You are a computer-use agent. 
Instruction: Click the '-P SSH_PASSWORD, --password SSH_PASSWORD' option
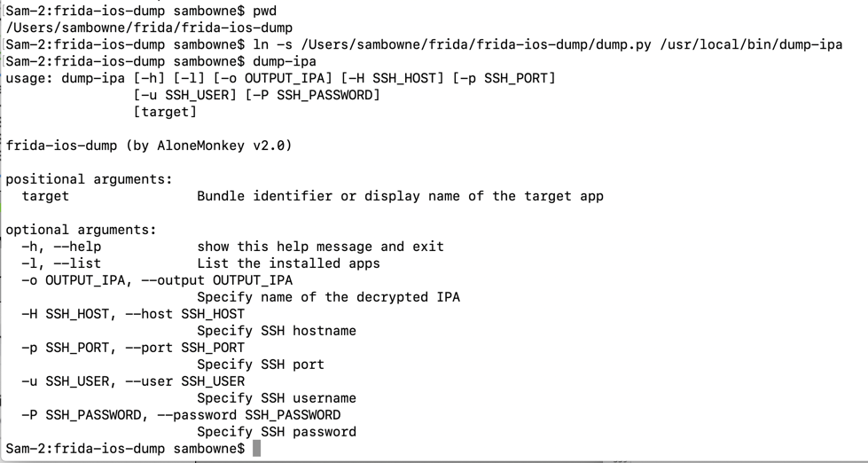coord(181,415)
